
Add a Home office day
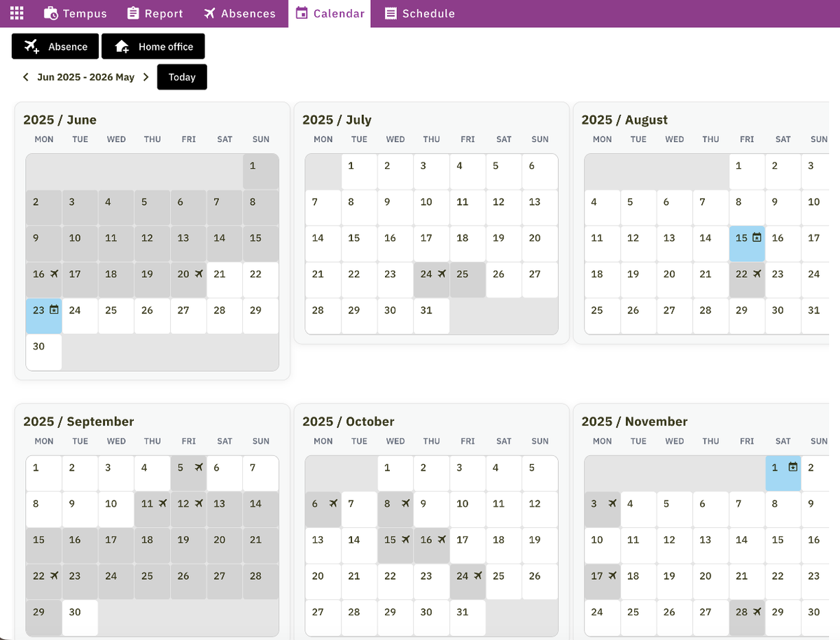click(153, 46)
